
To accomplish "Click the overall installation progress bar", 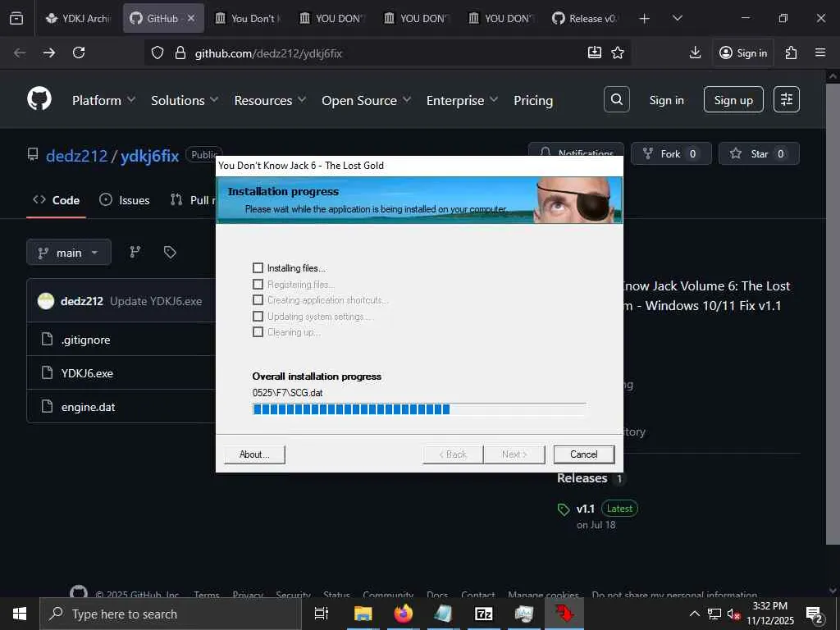I will point(419,409).
